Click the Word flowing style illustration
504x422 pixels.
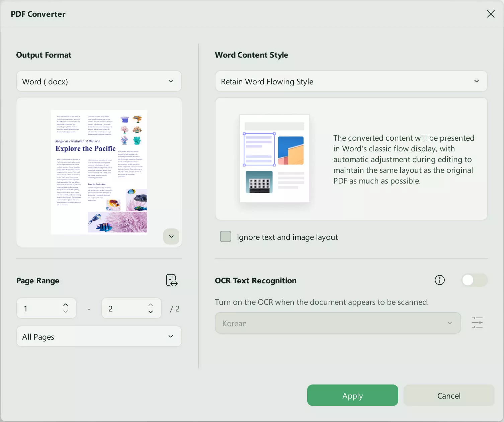tap(274, 158)
